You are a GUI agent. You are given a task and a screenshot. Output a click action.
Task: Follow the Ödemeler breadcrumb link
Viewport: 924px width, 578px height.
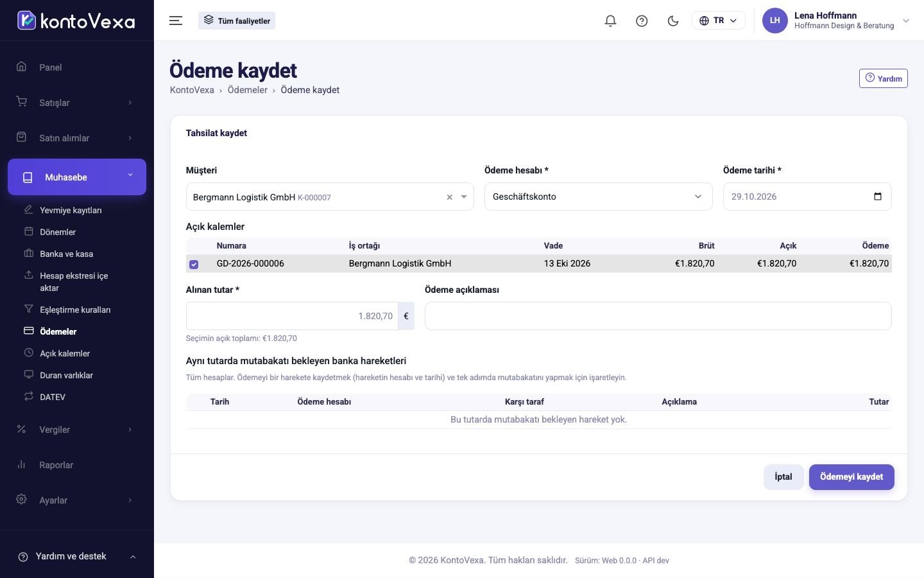coord(247,90)
